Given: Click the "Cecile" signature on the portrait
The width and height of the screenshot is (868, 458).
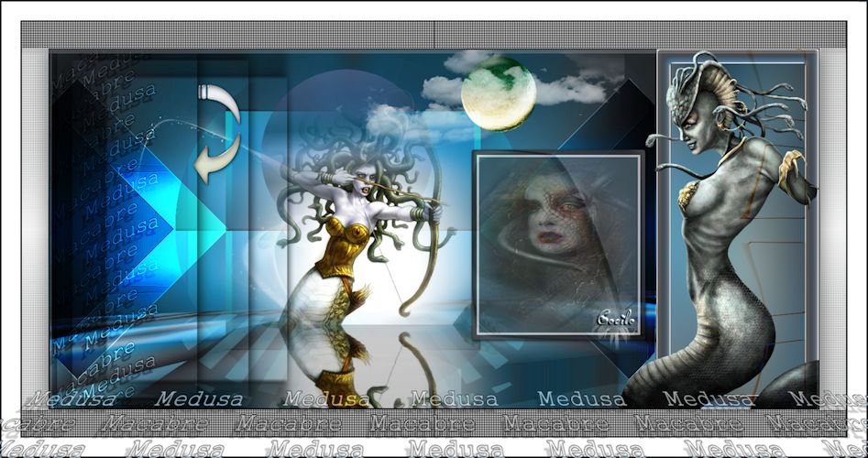Looking at the screenshot, I should click(616, 319).
